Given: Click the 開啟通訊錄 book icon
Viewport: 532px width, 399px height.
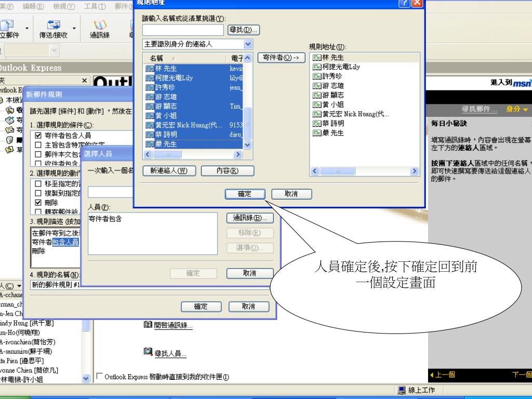Looking at the screenshot, I should (148, 325).
